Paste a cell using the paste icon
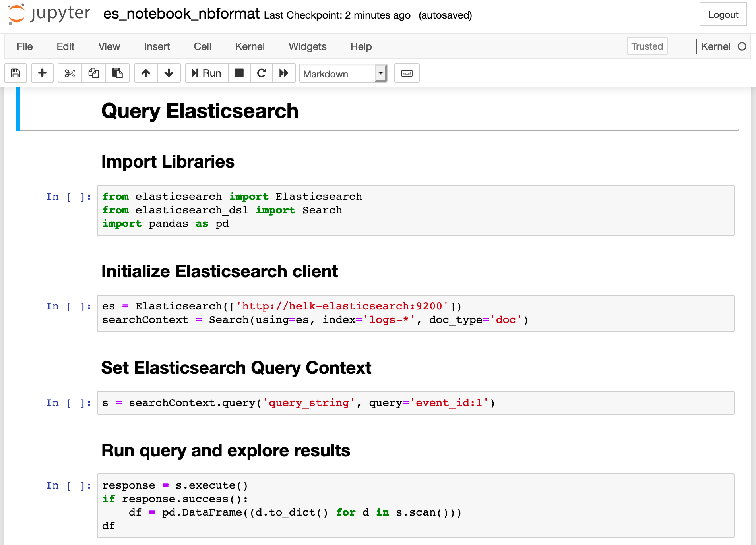Screen dimensions: 756x545 pyautogui.click(x=118, y=73)
